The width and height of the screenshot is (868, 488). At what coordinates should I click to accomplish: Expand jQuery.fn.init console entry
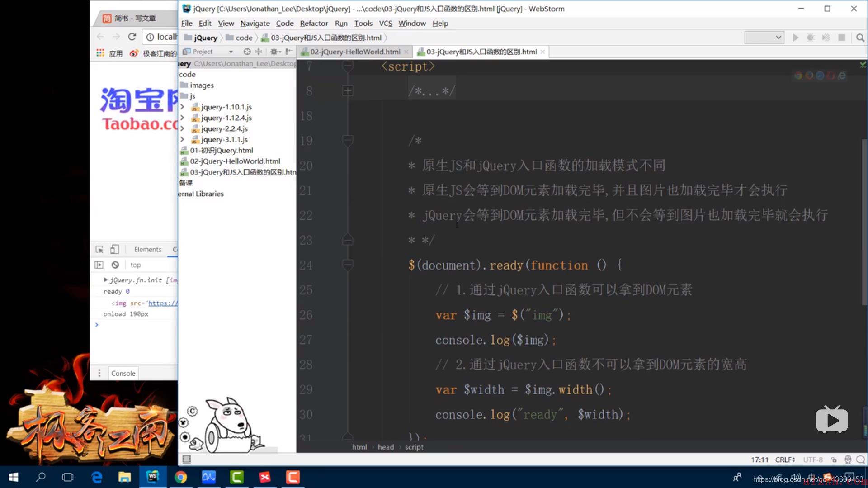point(106,280)
